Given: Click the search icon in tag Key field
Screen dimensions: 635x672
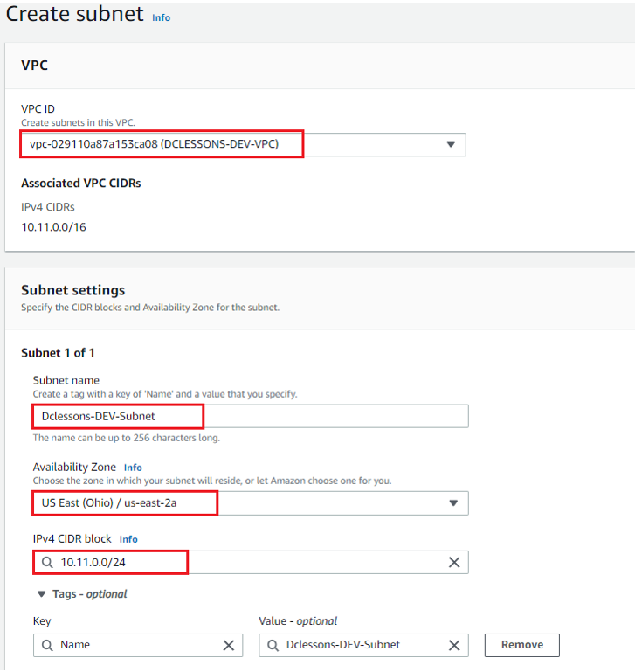Looking at the screenshot, I should point(46,645).
